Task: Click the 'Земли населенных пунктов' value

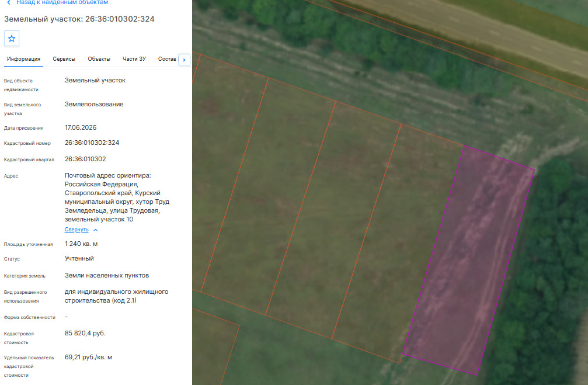Action: tap(107, 275)
